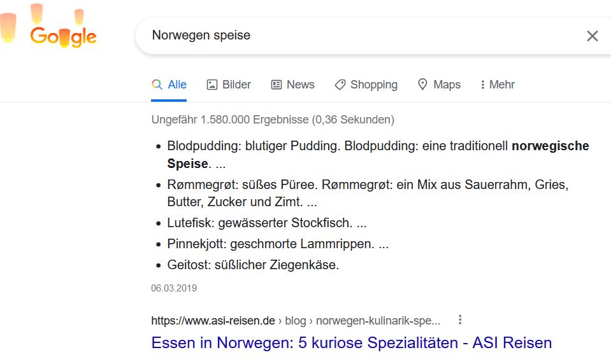Screen dimensions: 611x364
Task: Click the Pinnekjott list item
Action: coord(277,244)
